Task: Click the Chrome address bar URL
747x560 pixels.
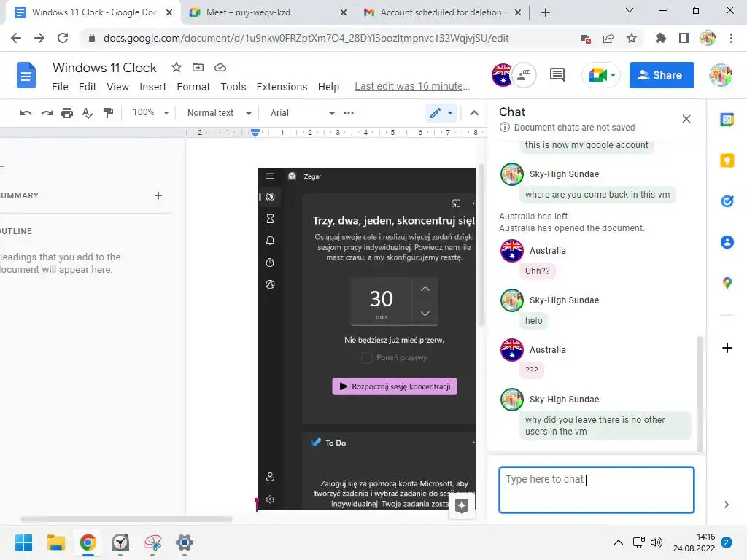Action: pos(306,38)
